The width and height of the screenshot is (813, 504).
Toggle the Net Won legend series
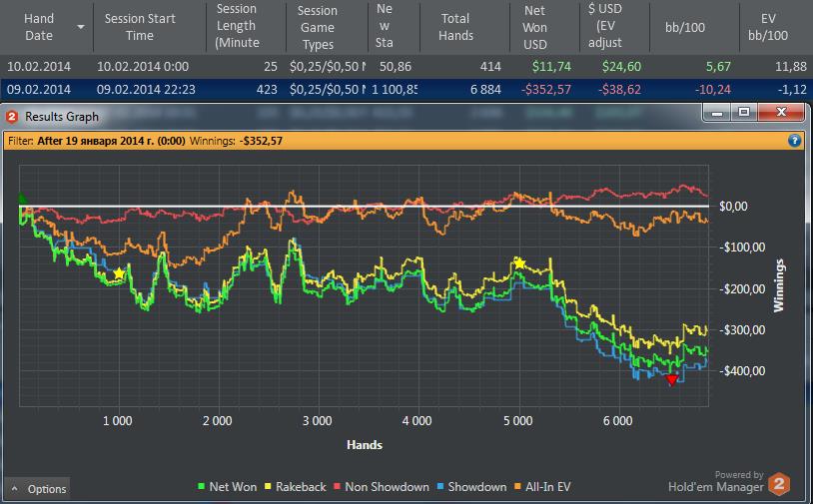(x=227, y=487)
